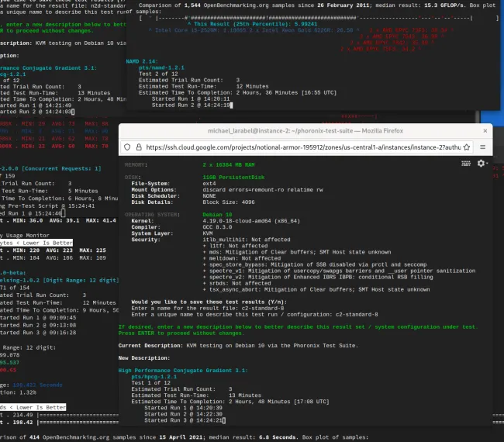Click 'itlb_multihit: Not affected' security line

pyautogui.click(x=247, y=240)
